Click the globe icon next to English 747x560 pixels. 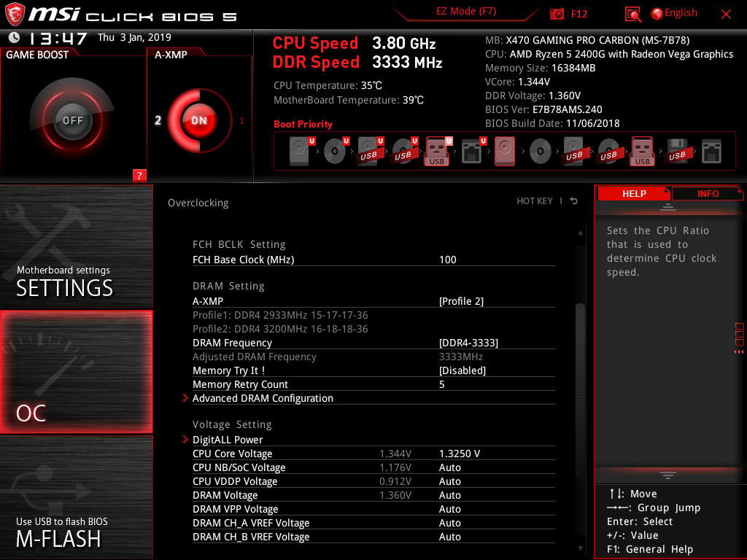pyautogui.click(x=657, y=13)
